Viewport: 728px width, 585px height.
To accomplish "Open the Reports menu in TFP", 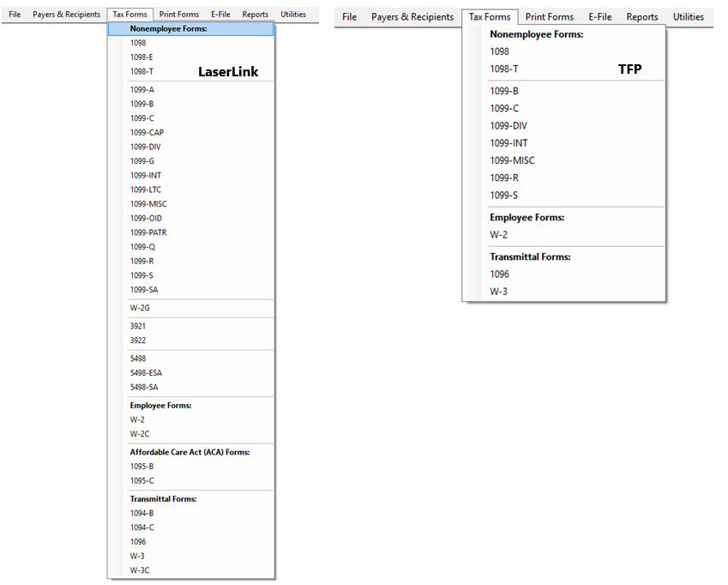I will click(641, 16).
